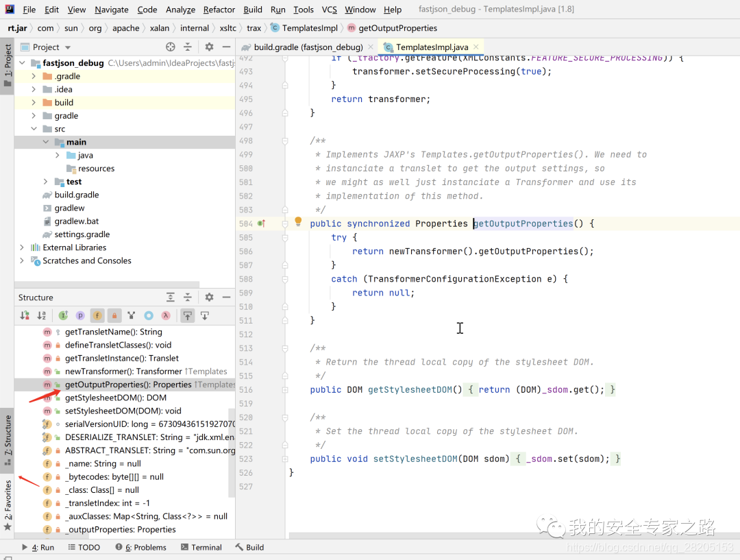Click Locate/Select Opened File icon in Project
The width and height of the screenshot is (740, 560).
tap(171, 47)
